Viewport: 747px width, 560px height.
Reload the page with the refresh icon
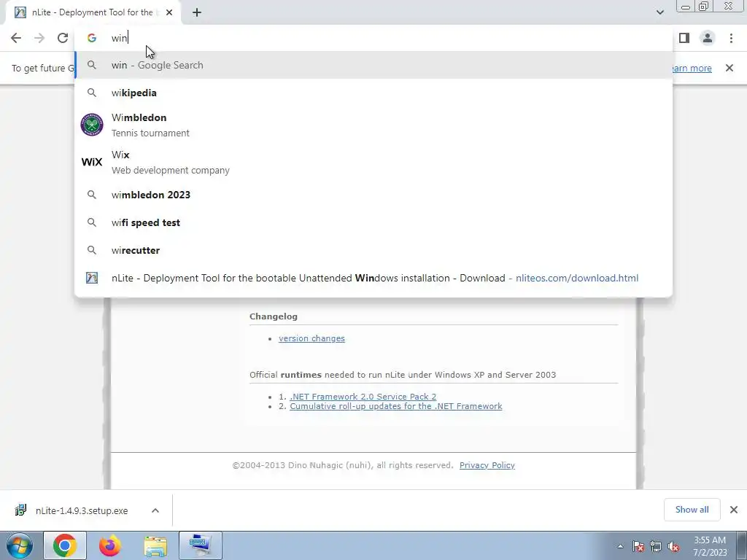coord(63,38)
